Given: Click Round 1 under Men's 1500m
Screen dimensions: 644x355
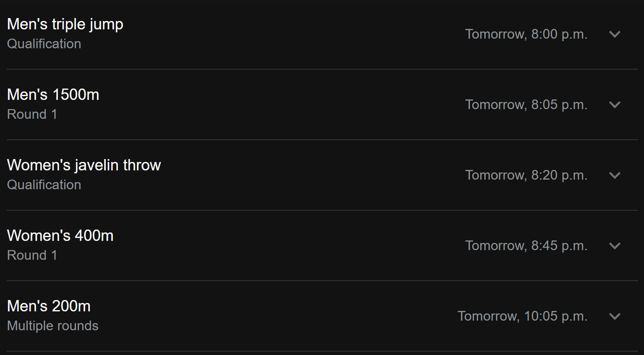Looking at the screenshot, I should coord(32,114).
